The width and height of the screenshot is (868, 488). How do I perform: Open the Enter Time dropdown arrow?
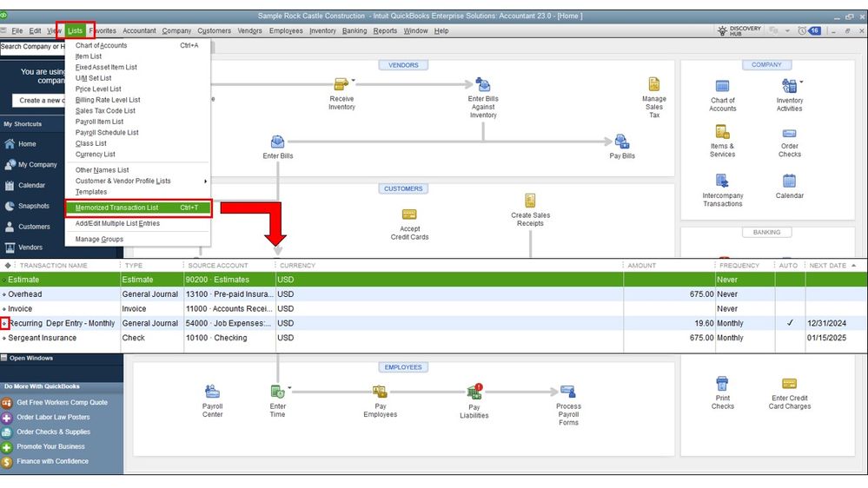289,387
